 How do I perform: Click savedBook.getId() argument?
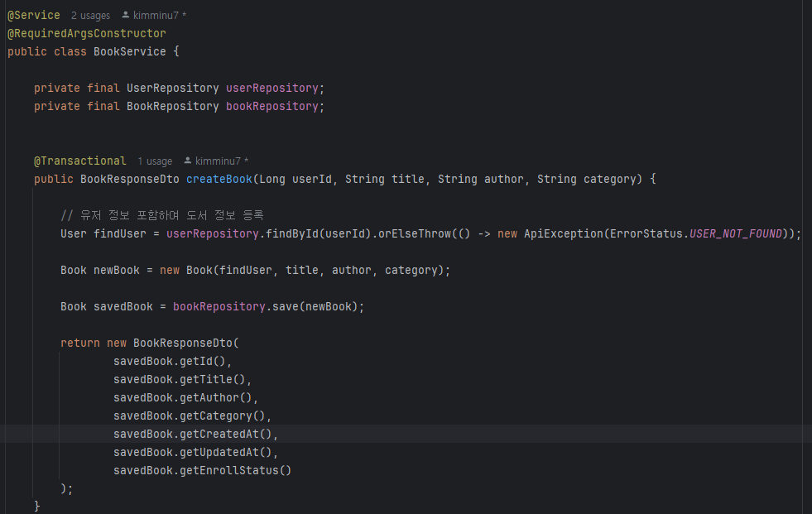pyautogui.click(x=170, y=362)
